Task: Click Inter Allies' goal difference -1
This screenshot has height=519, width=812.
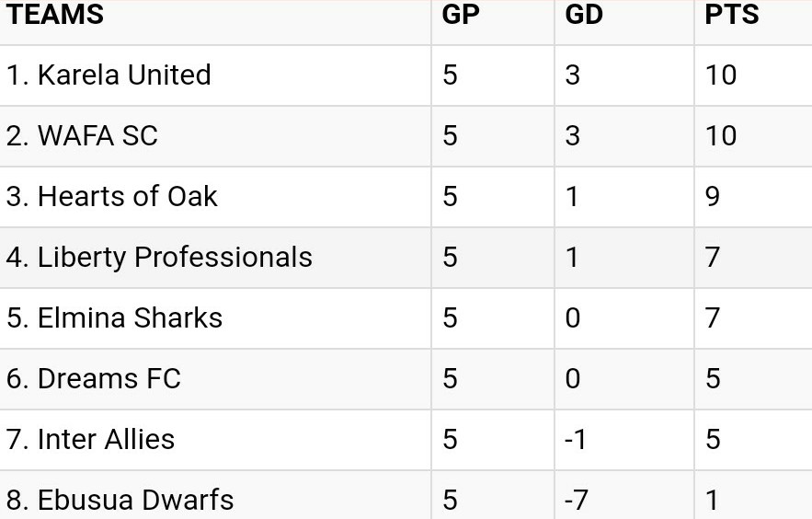Action: tap(576, 439)
